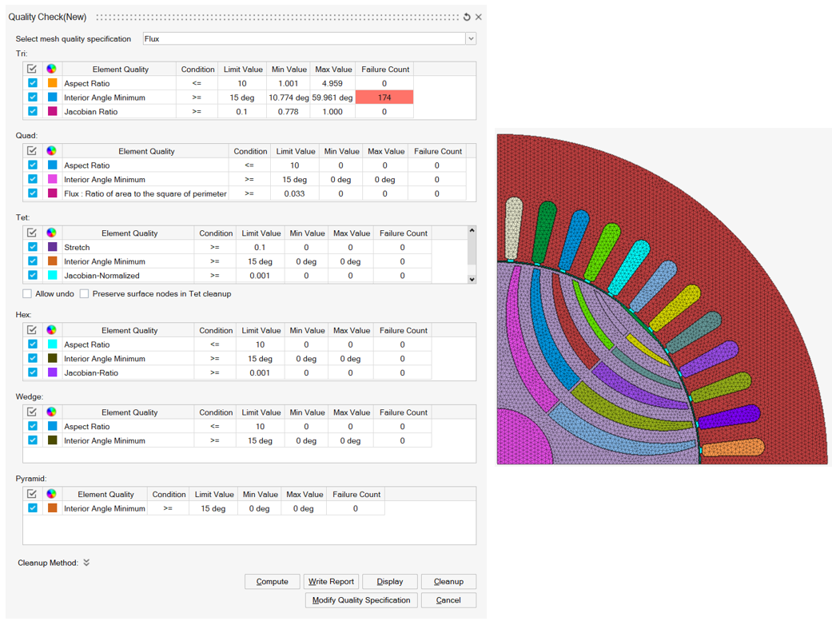The image size is (840, 625).
Task: Click the Tet table color wheel header icon
Action: 51,233
